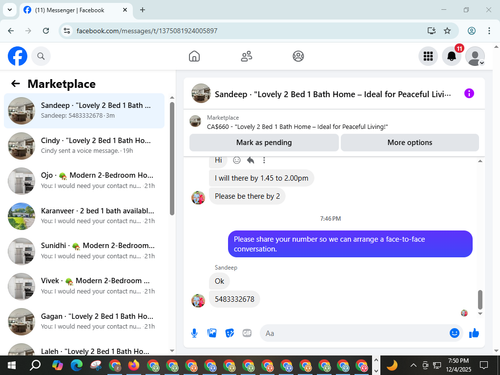Click the Mark as pending button
500x375 pixels.
point(264,143)
